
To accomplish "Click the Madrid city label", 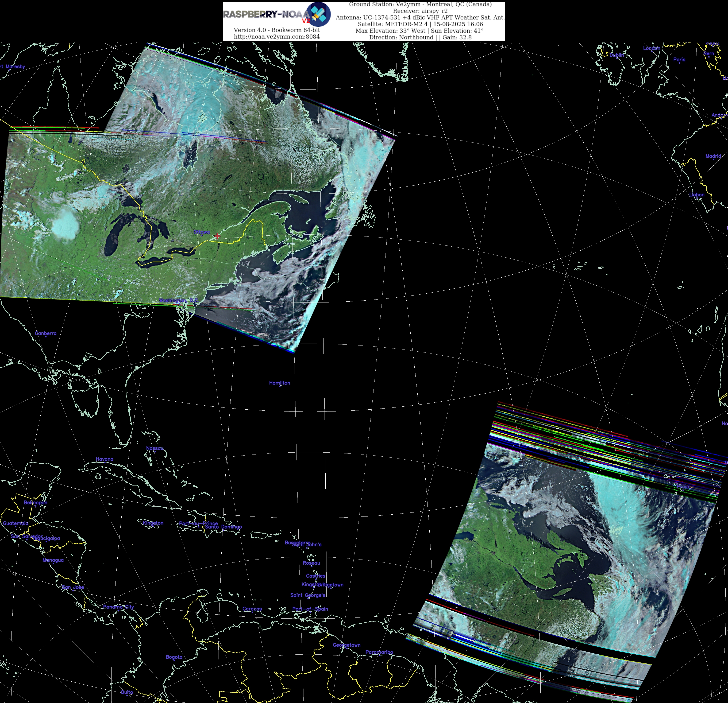I will 713,156.
